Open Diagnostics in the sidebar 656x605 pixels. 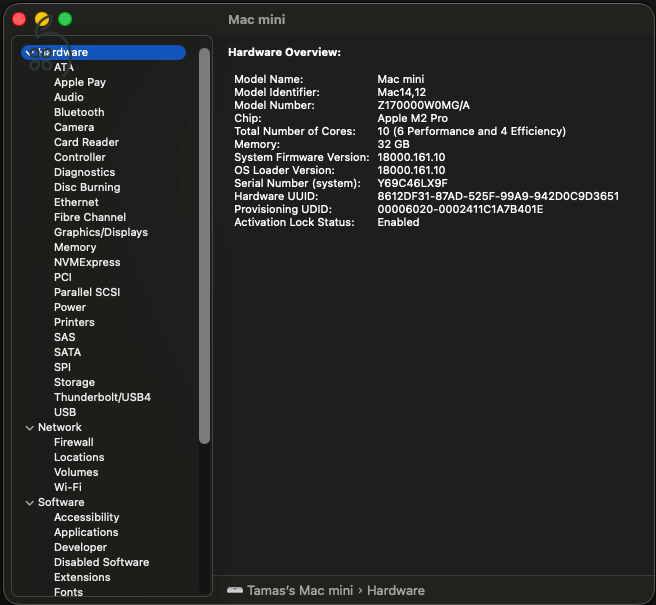(x=85, y=172)
